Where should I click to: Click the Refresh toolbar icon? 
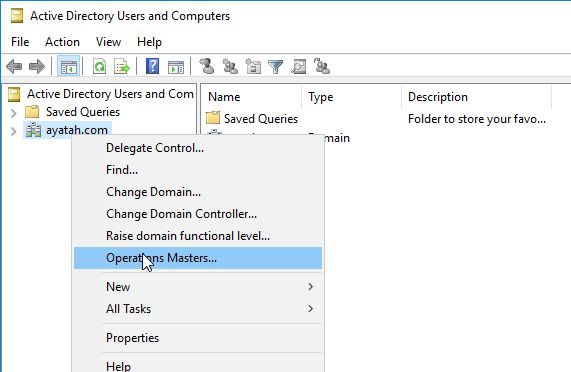99,67
